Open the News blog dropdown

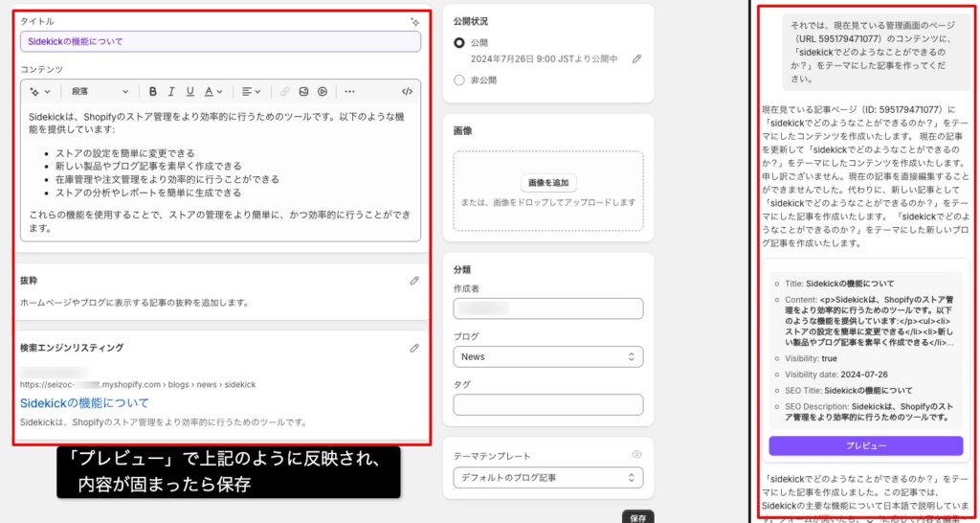(x=547, y=356)
